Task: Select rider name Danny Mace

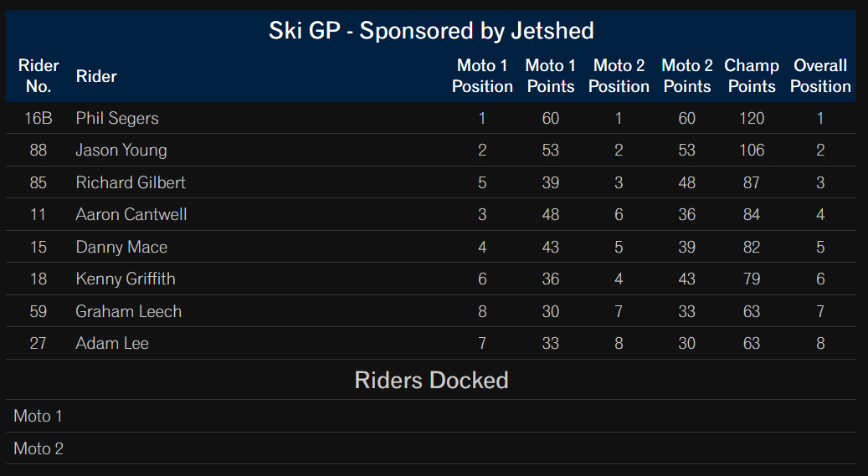Action: (121, 247)
